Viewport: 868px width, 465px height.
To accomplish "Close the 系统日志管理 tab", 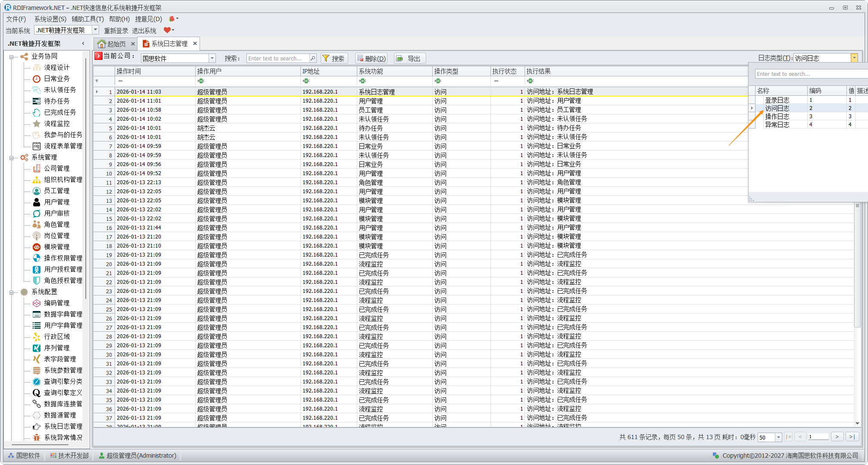I will click(x=195, y=43).
